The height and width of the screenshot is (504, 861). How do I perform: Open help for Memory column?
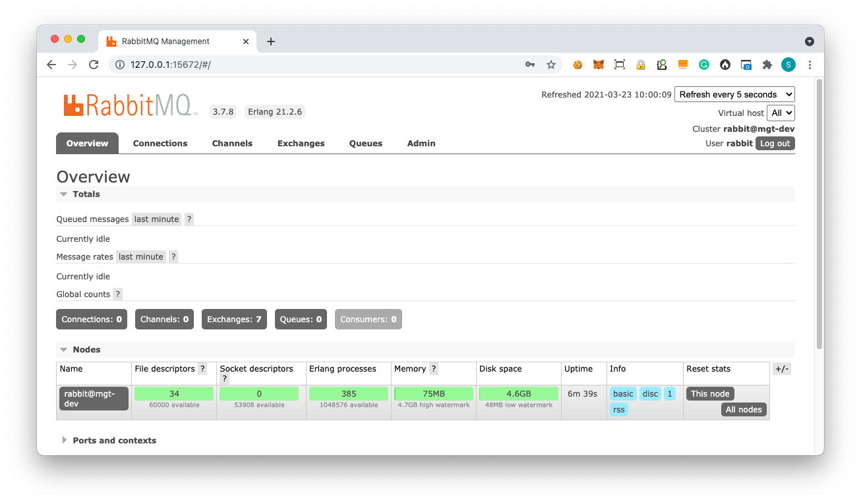click(434, 369)
